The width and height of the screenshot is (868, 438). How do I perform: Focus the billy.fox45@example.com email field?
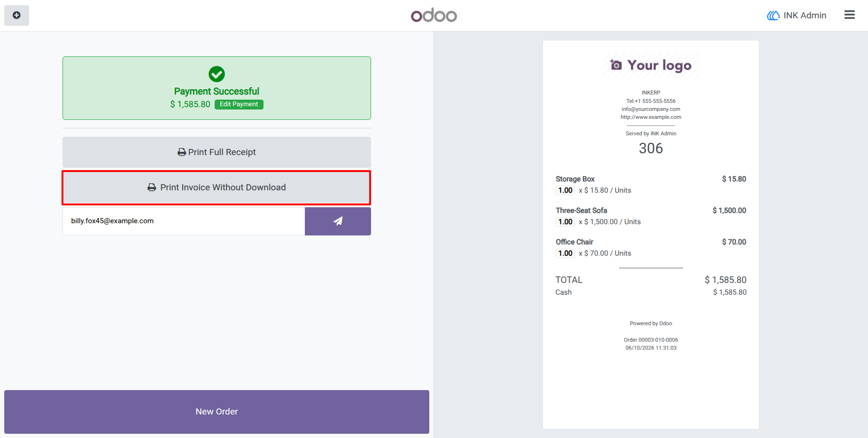(184, 221)
